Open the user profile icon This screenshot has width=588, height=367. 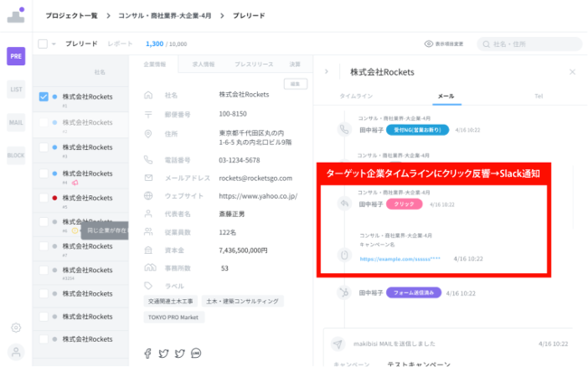15,353
